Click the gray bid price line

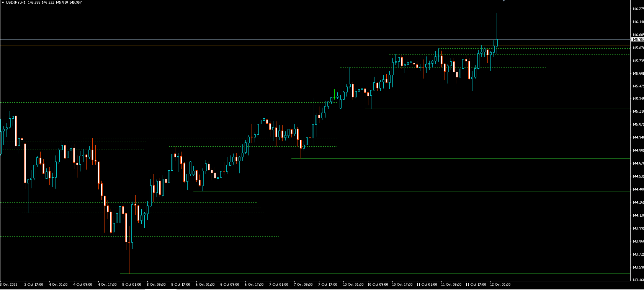tap(314, 39)
